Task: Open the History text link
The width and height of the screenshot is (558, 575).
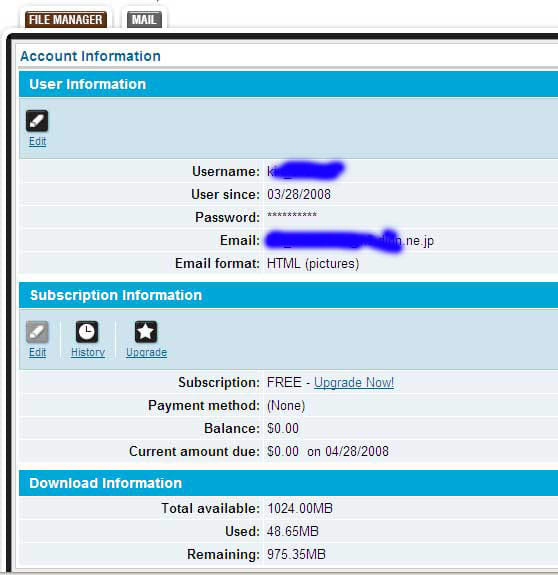Action: pyautogui.click(x=88, y=352)
